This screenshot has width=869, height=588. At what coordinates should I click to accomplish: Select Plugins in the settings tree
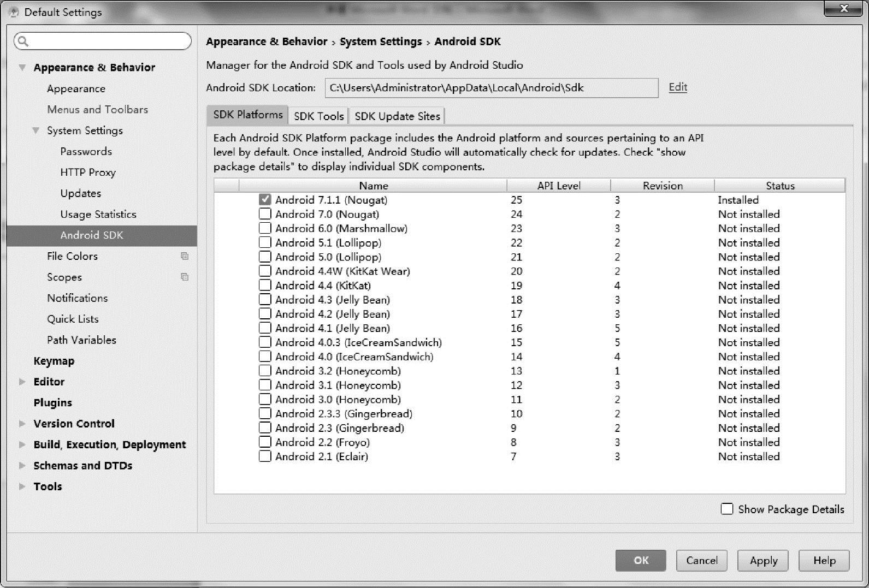52,403
